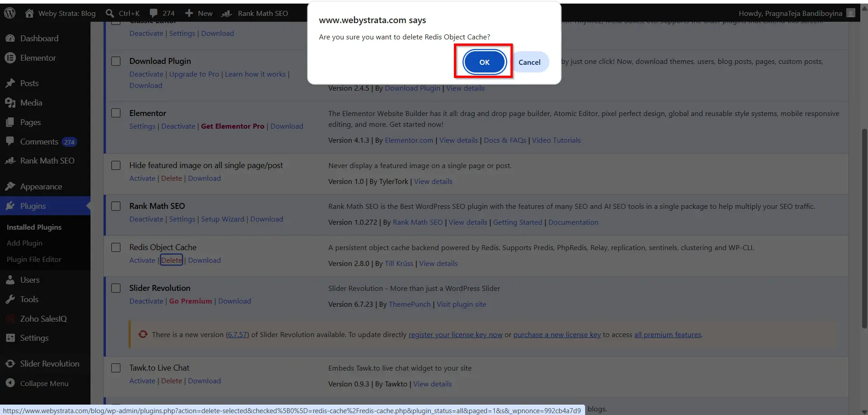
Task: Click the Slider Revolution sidebar icon
Action: coord(10,364)
